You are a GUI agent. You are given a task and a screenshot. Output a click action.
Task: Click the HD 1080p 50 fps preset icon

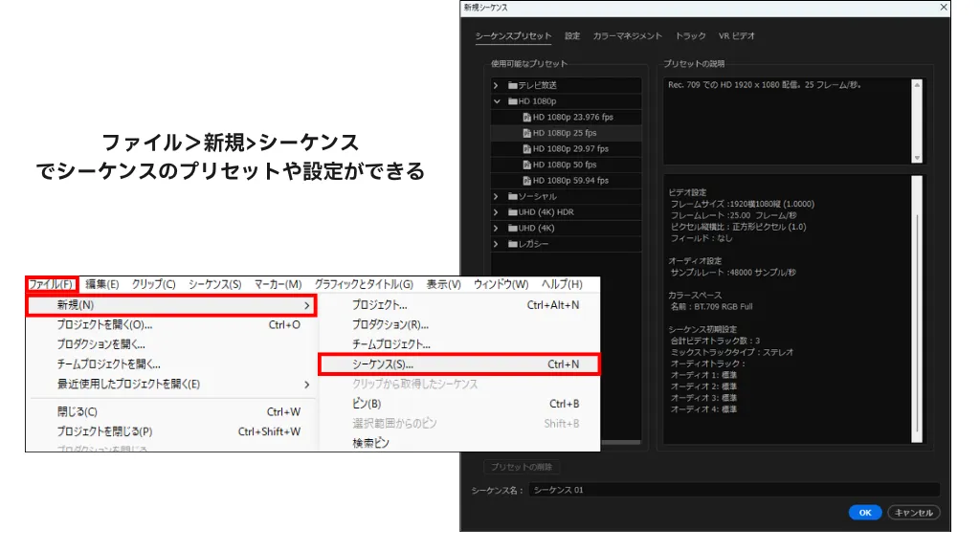[527, 165]
